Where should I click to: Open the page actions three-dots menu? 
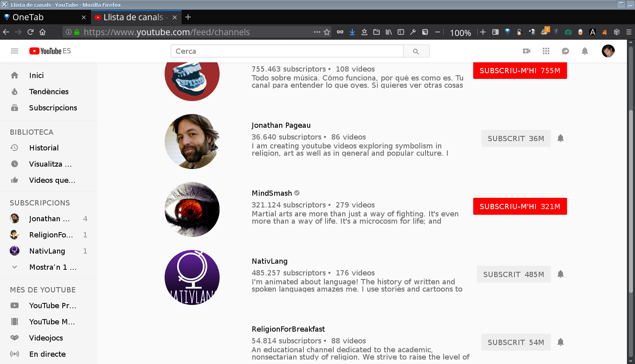click(317, 32)
